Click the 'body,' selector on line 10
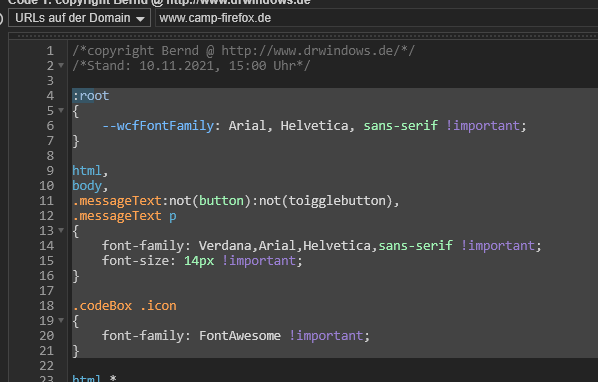The image size is (598, 382). point(90,186)
